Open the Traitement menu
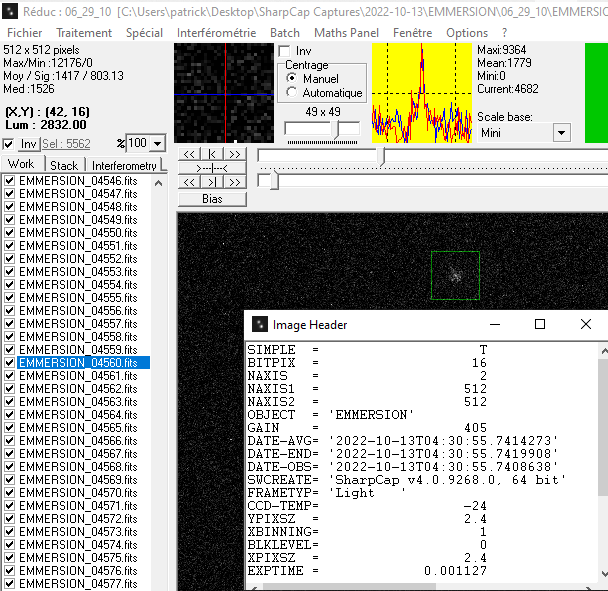 (84, 32)
